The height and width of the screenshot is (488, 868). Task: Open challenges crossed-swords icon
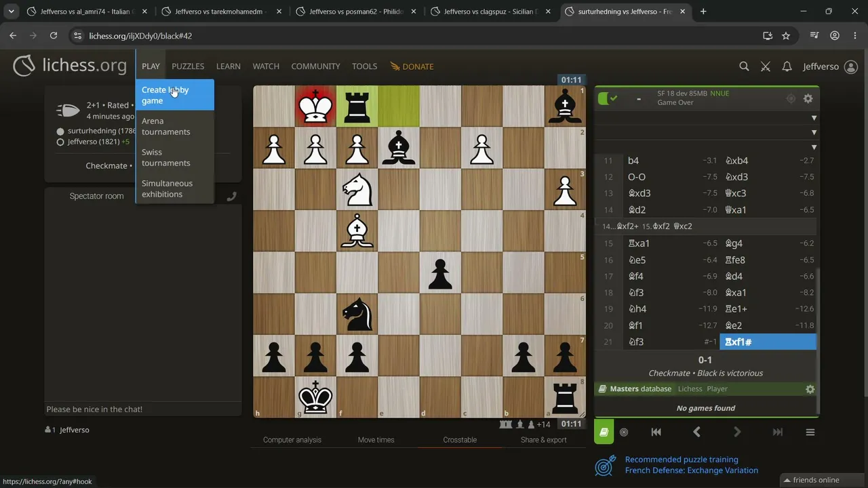coord(766,66)
